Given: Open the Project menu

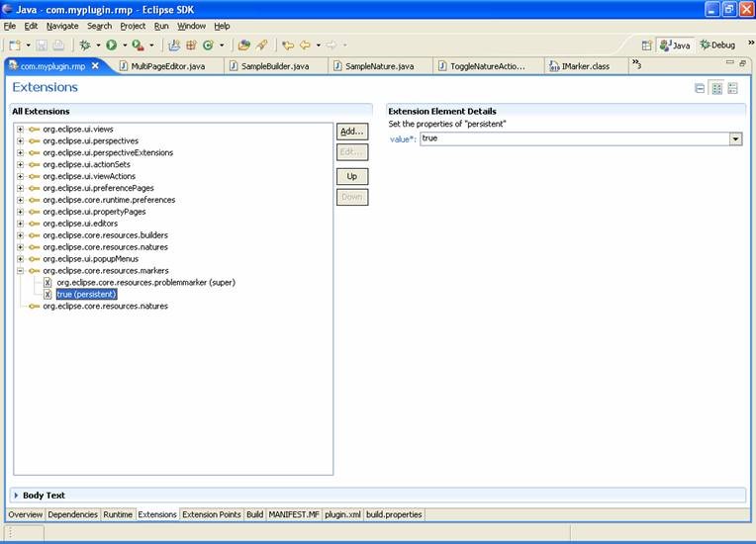Looking at the screenshot, I should [133, 26].
